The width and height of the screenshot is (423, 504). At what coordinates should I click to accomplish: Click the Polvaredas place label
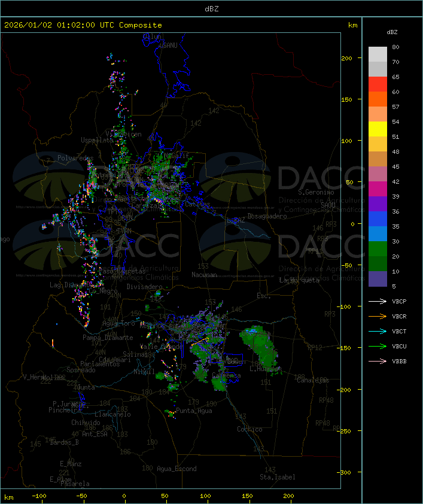click(x=75, y=158)
